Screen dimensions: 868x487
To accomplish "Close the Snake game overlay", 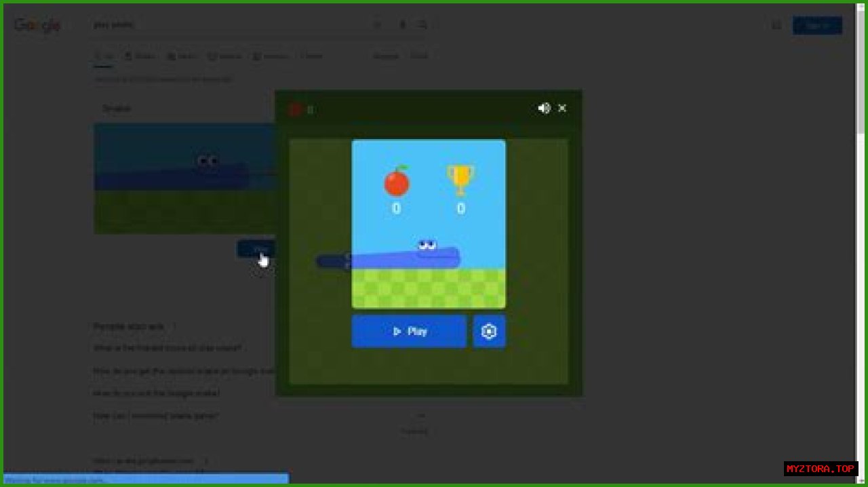I will (x=562, y=109).
